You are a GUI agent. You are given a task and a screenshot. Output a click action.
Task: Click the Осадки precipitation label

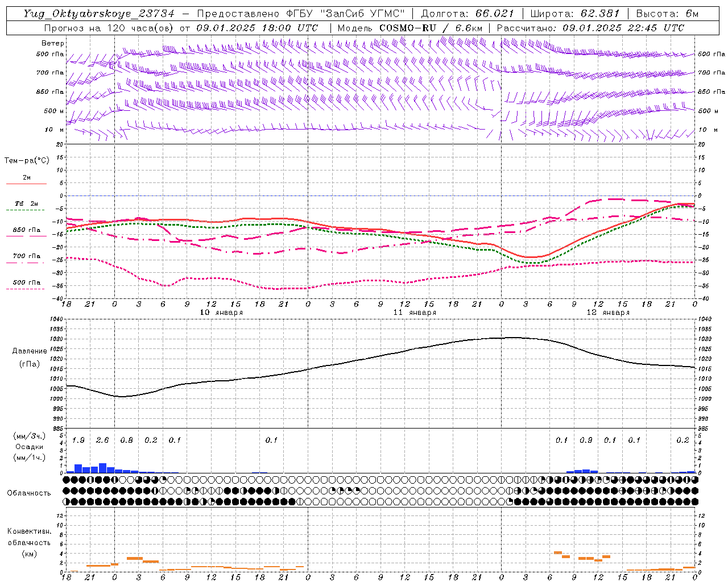pyautogui.click(x=29, y=447)
